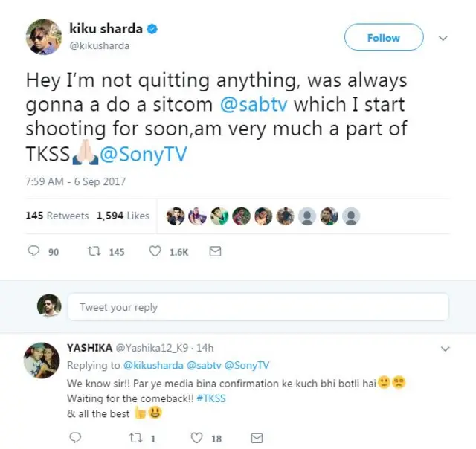The height and width of the screenshot is (449, 476).
Task: Follow kiku sharda's account
Action: (384, 37)
